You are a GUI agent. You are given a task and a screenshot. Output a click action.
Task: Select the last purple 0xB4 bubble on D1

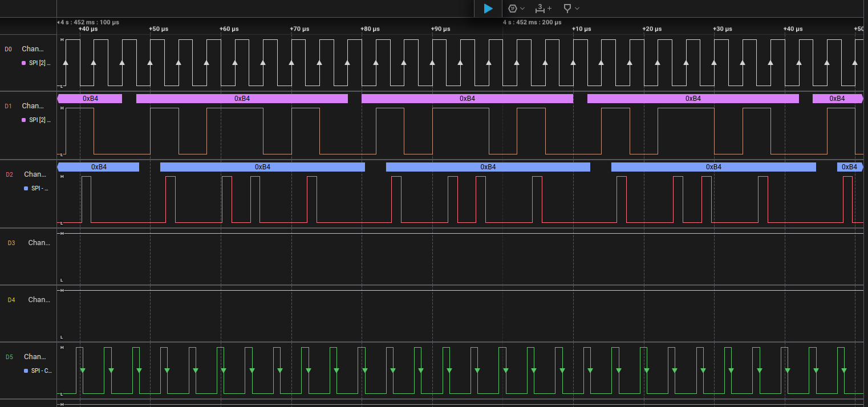pyautogui.click(x=838, y=99)
